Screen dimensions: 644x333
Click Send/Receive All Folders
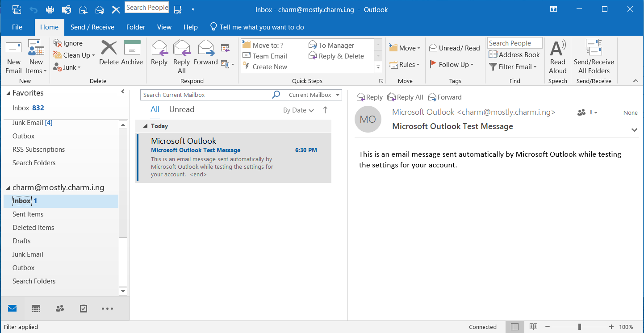(594, 57)
